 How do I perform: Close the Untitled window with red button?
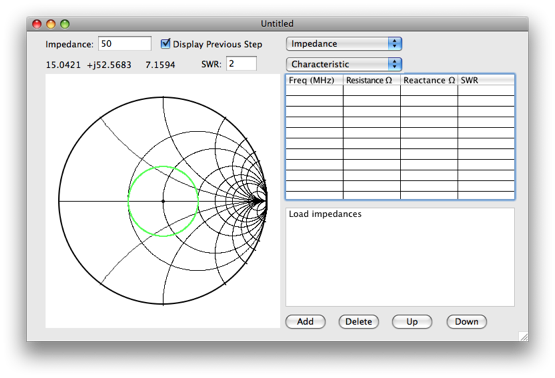[37, 24]
